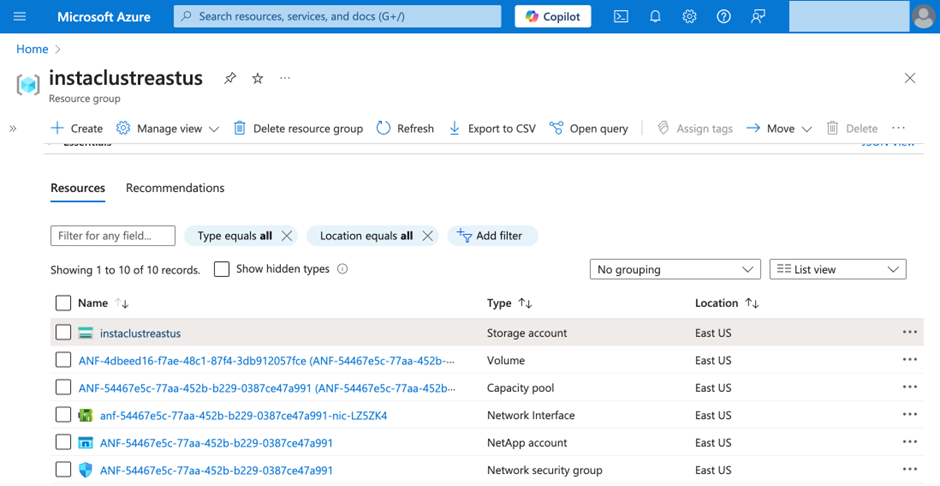Image resolution: width=940 pixels, height=486 pixels.
Task: Expand the Manage view menu
Action: 168,128
